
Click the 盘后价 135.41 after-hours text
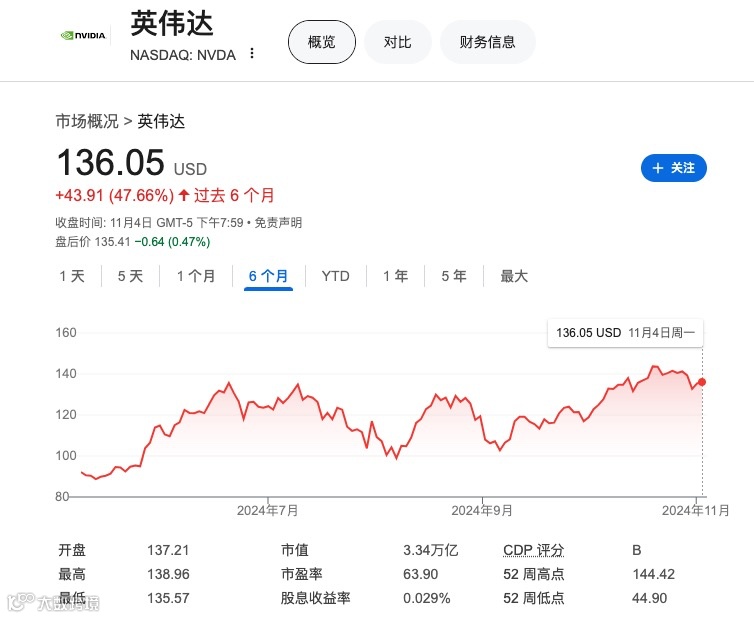(x=93, y=241)
